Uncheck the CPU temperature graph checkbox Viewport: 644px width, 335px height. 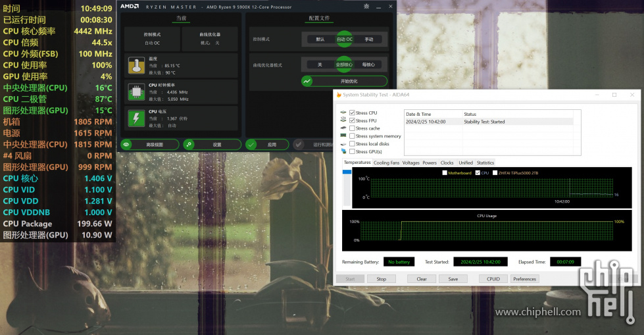pyautogui.click(x=478, y=173)
